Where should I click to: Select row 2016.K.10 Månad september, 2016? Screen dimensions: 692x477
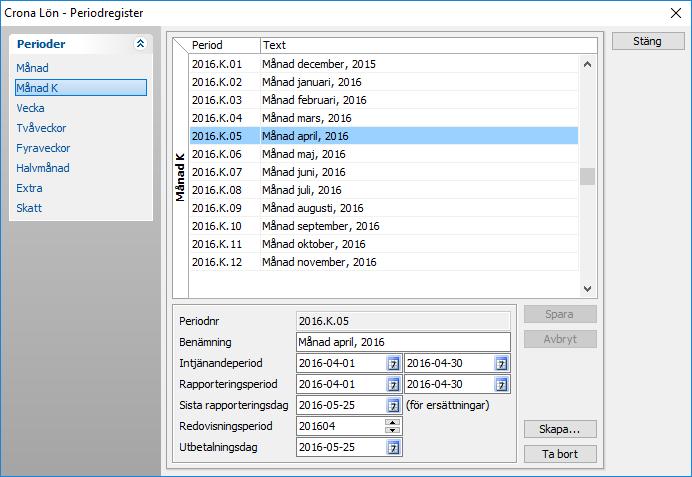click(x=384, y=226)
